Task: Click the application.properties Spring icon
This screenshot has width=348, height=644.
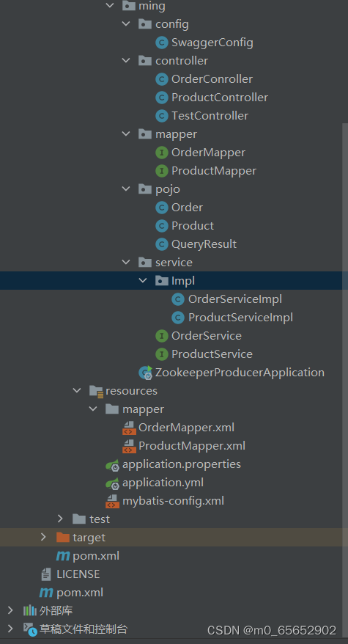Action: (113, 464)
